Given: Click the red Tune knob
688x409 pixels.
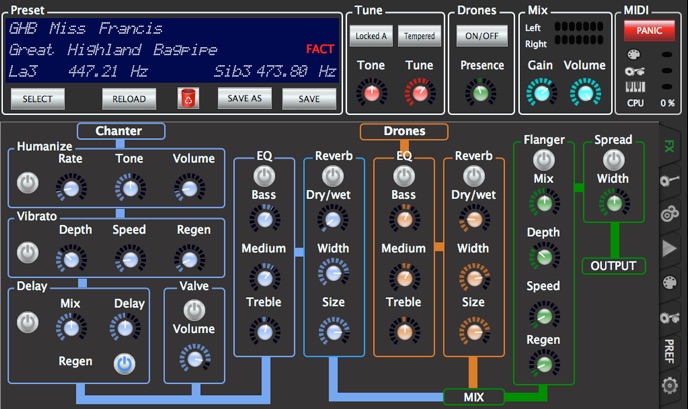Looking at the screenshot, I should (x=420, y=92).
